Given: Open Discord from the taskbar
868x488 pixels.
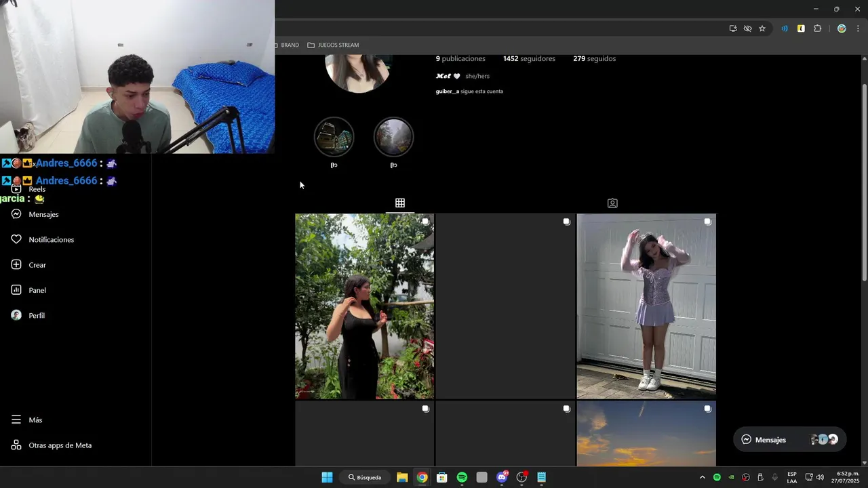Looking at the screenshot, I should coord(502,477).
